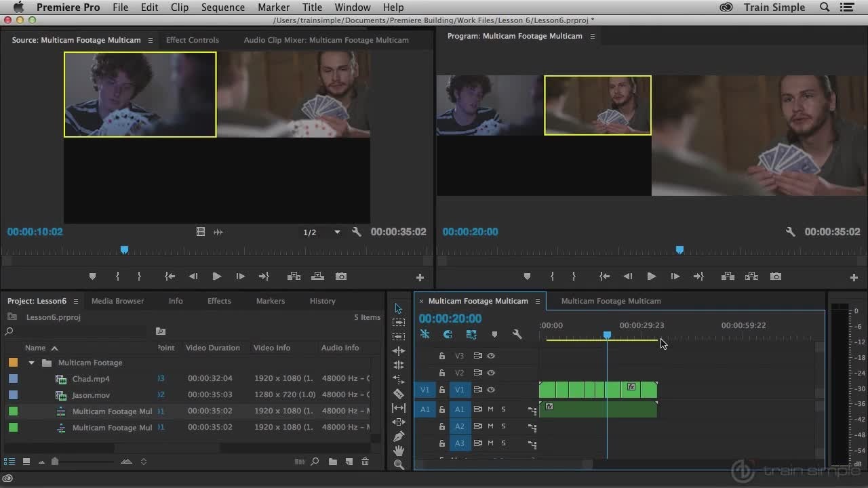Select the Slide tool
Screen dimensions: 868x488
tap(399, 422)
